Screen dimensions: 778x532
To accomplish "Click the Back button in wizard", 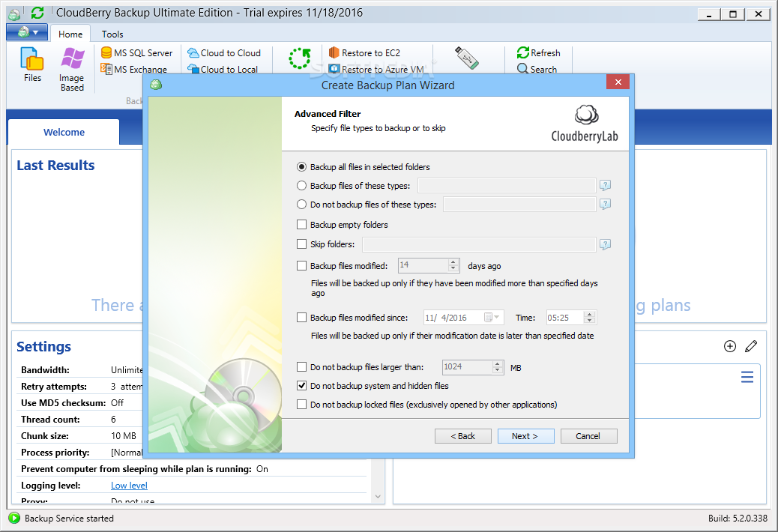I will [x=463, y=436].
